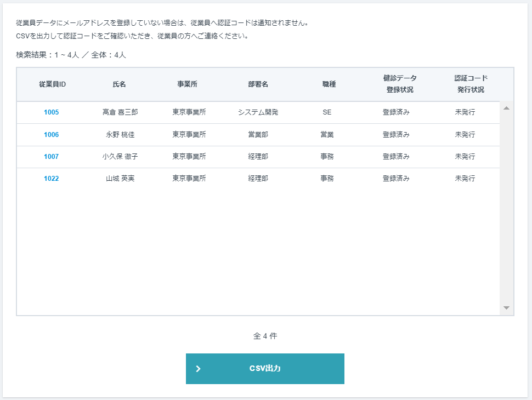Click the 事業所 column header

pos(189,84)
